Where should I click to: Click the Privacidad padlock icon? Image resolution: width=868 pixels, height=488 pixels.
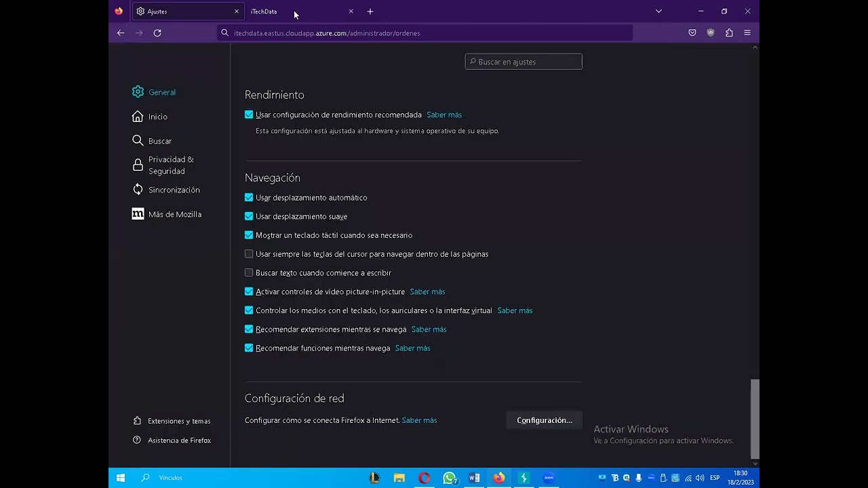coord(138,165)
